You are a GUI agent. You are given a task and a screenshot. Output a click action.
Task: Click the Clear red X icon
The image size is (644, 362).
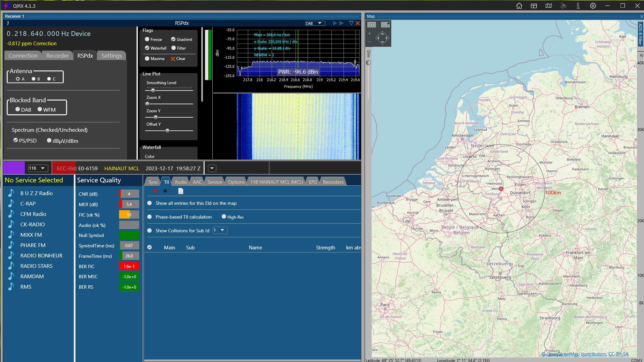173,59
